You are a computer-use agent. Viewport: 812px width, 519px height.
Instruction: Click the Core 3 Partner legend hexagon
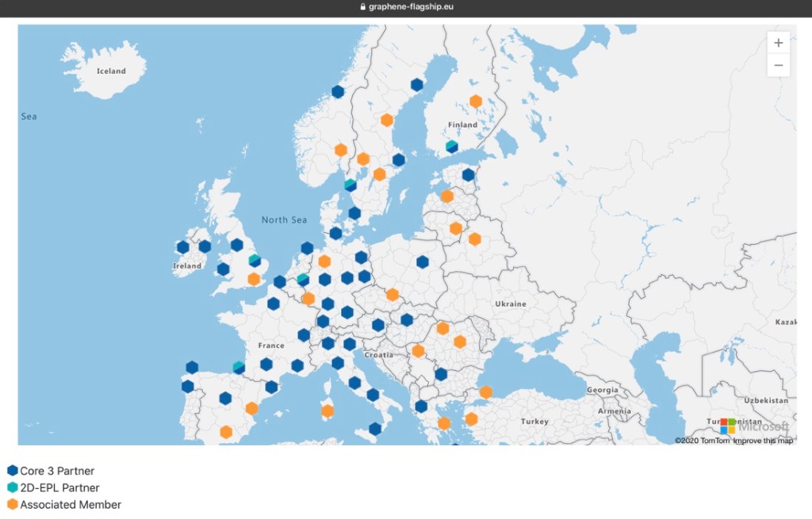pyautogui.click(x=12, y=471)
